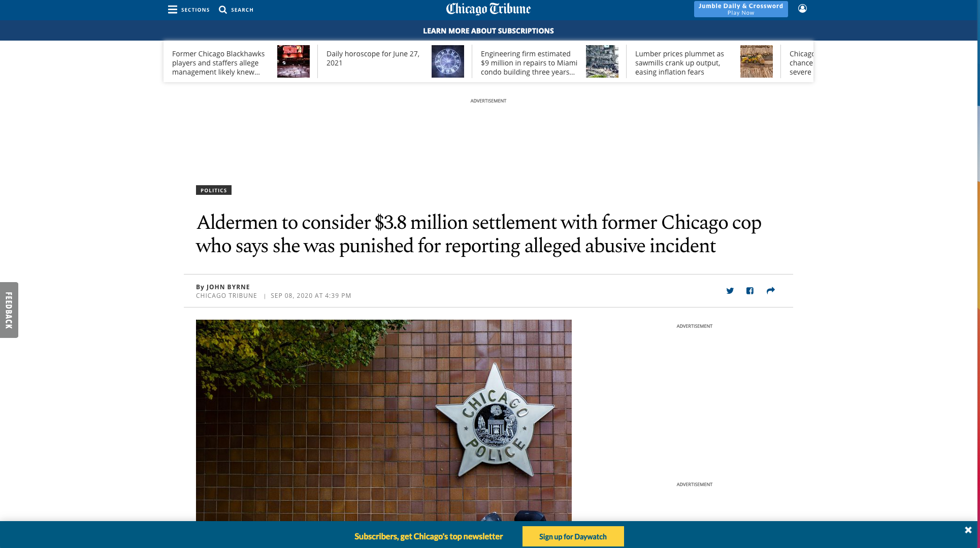Open Jumble Daily & Crossword Play Now
Image resolution: width=980 pixels, height=548 pixels.
[740, 9]
